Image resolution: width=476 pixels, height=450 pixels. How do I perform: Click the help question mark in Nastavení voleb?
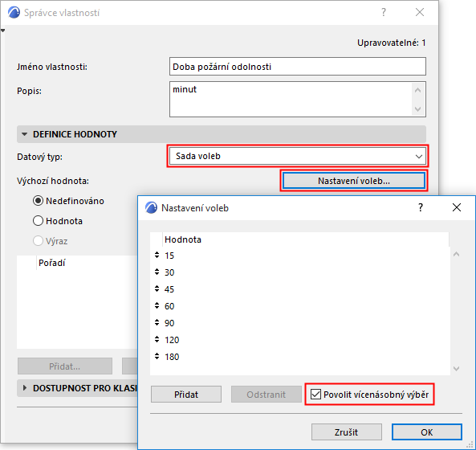[x=421, y=208]
